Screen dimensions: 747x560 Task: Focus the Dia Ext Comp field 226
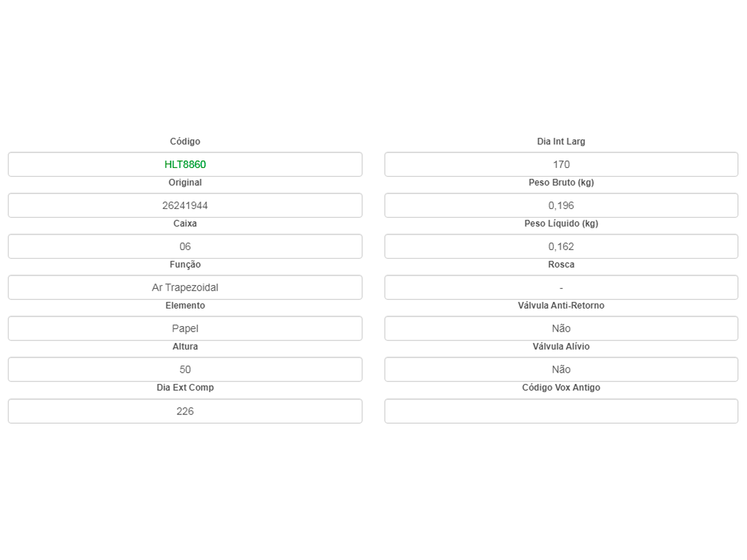(x=185, y=411)
